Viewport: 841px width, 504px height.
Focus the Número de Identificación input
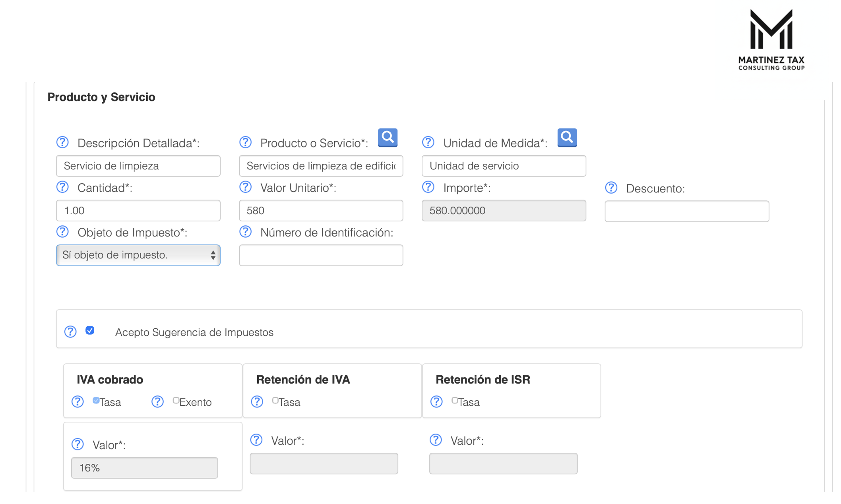pos(321,255)
